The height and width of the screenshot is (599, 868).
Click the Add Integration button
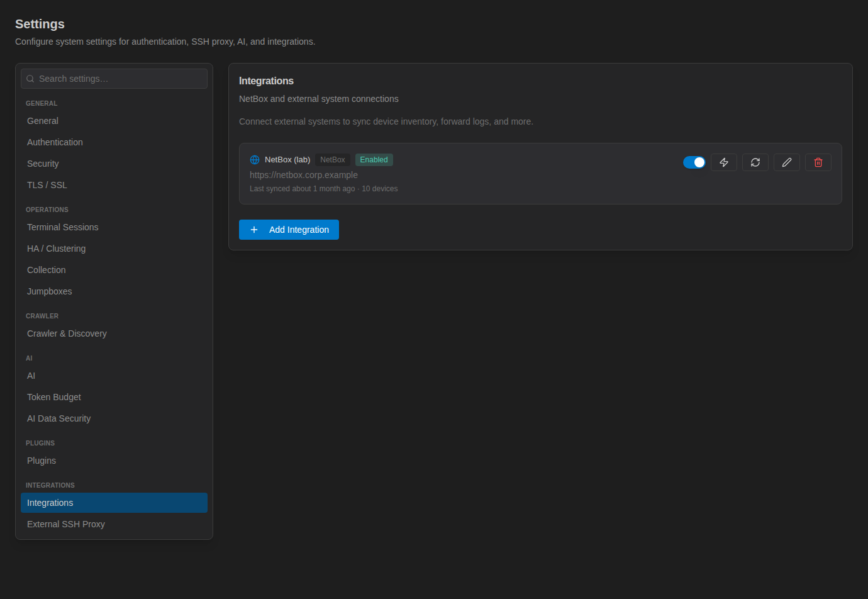[289, 230]
